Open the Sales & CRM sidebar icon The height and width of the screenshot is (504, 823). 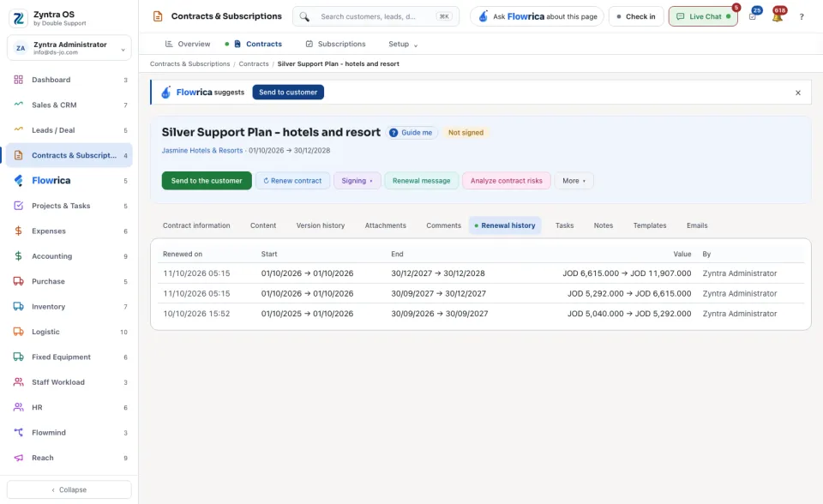click(18, 105)
